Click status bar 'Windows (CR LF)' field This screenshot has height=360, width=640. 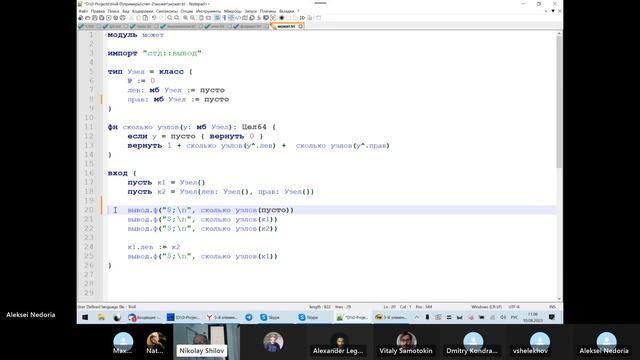tap(487, 307)
